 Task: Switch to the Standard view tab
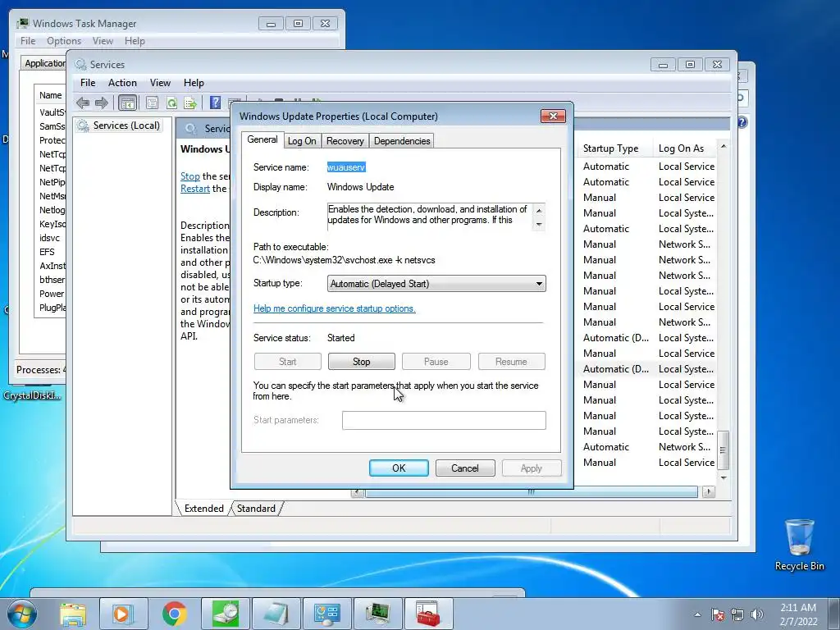[x=256, y=509]
